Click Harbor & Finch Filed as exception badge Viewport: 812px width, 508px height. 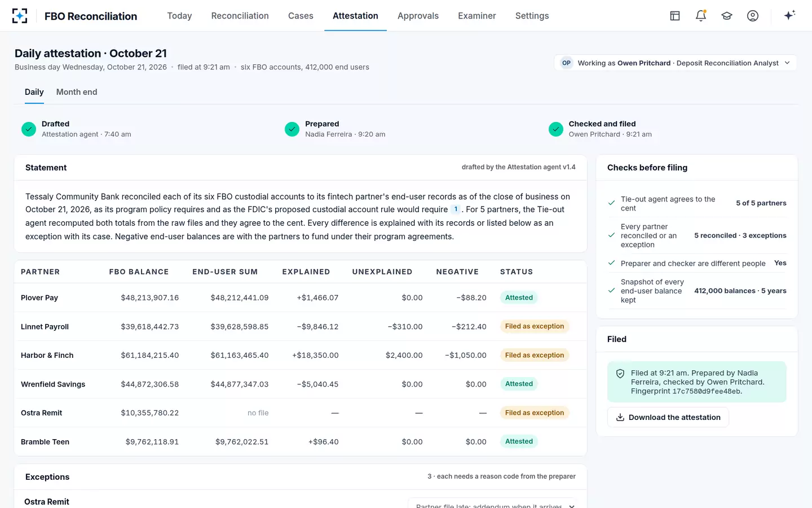coord(535,355)
